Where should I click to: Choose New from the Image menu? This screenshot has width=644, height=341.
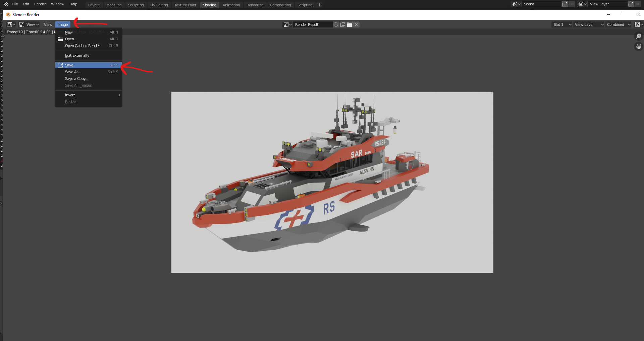(x=89, y=32)
